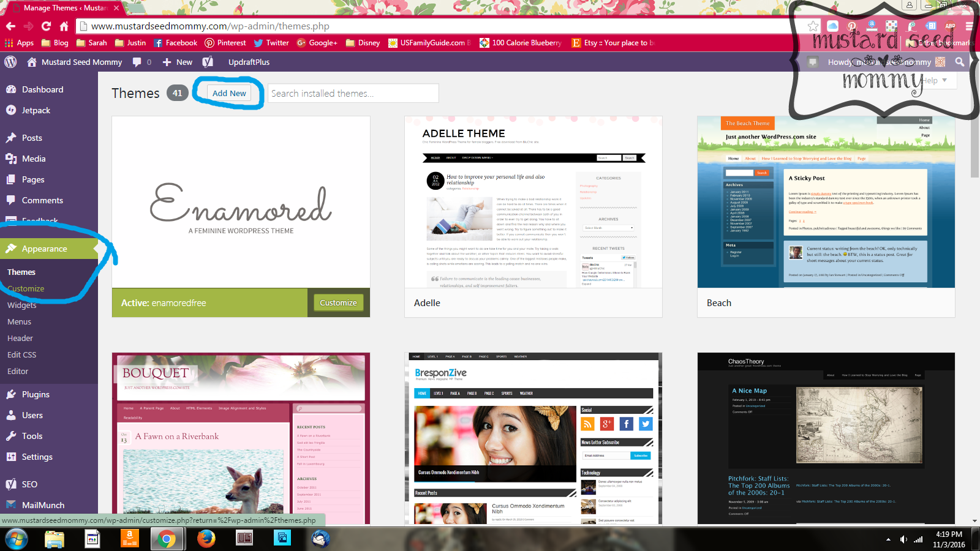Open the Apps bookmarks shortcut
Image resolution: width=980 pixels, height=551 pixels.
19,43
